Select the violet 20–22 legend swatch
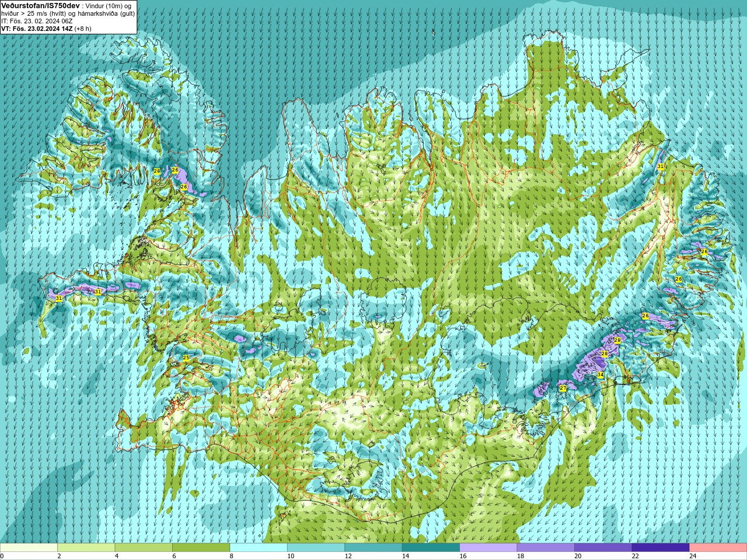Screen dimensions: 747x560 (x=603, y=548)
